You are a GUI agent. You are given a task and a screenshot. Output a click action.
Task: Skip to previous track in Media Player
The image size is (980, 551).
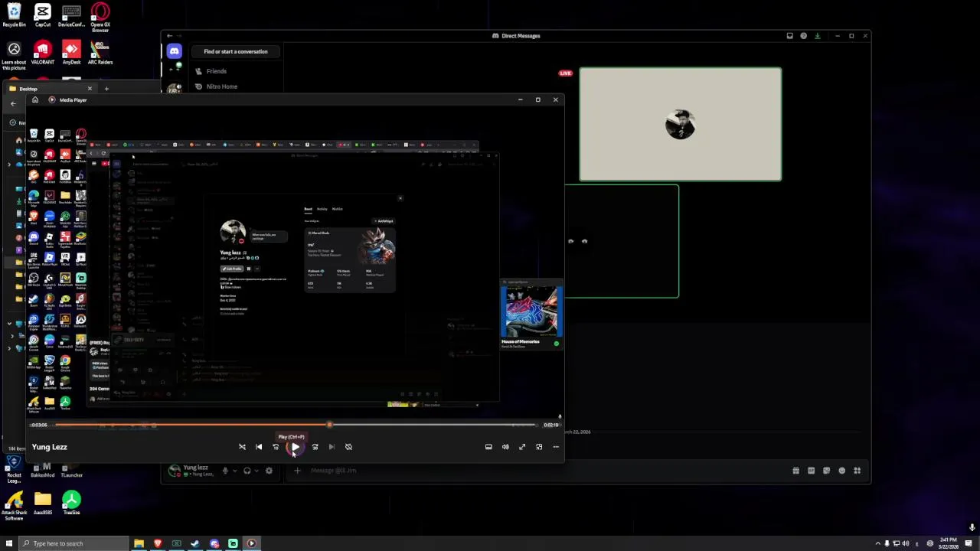(x=259, y=447)
